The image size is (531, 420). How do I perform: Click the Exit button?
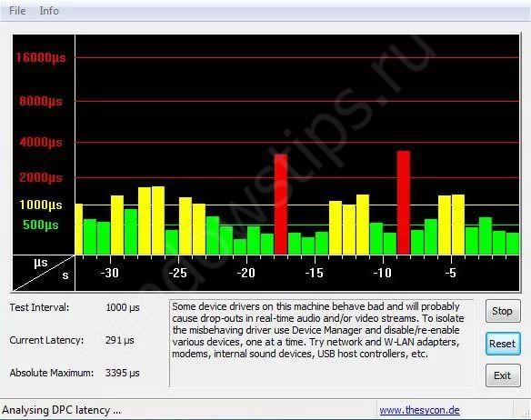pyautogui.click(x=503, y=375)
